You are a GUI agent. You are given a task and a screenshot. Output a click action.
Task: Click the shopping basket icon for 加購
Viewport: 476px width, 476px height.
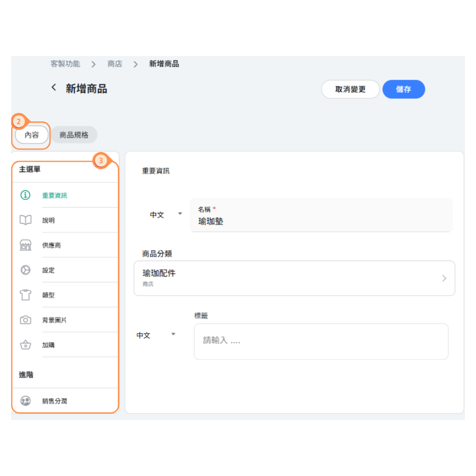pos(25,345)
